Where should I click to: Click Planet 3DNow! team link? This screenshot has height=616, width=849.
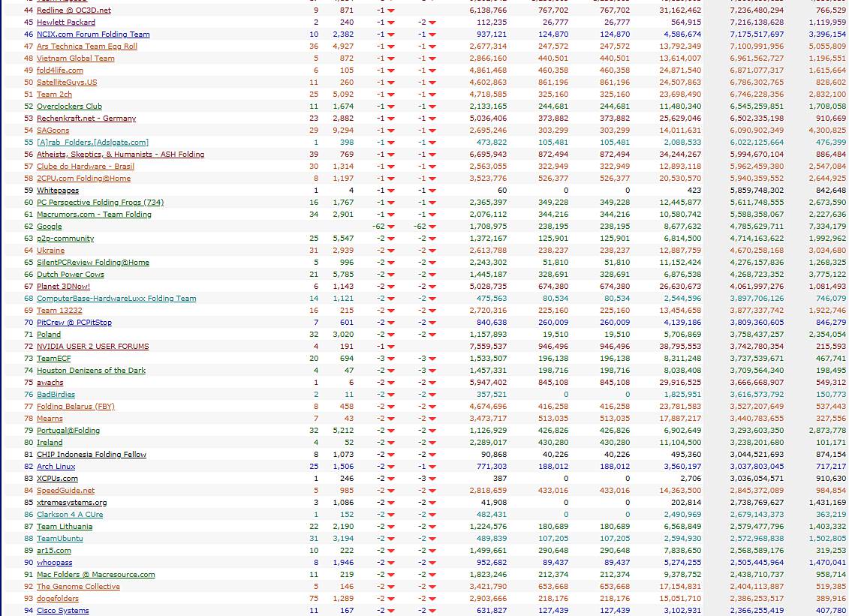pos(63,287)
